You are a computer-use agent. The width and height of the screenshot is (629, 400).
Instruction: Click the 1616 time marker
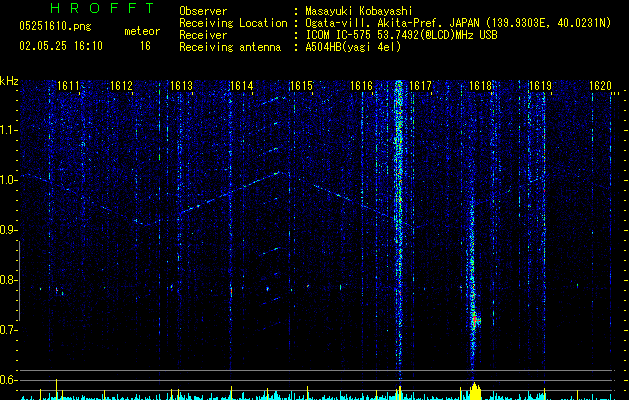coord(361,86)
